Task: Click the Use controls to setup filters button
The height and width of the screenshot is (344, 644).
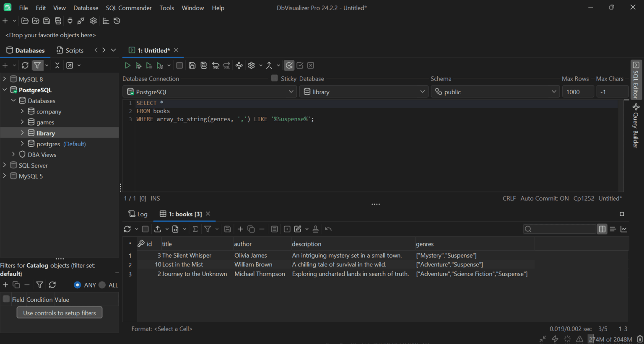Action: pyautogui.click(x=59, y=312)
